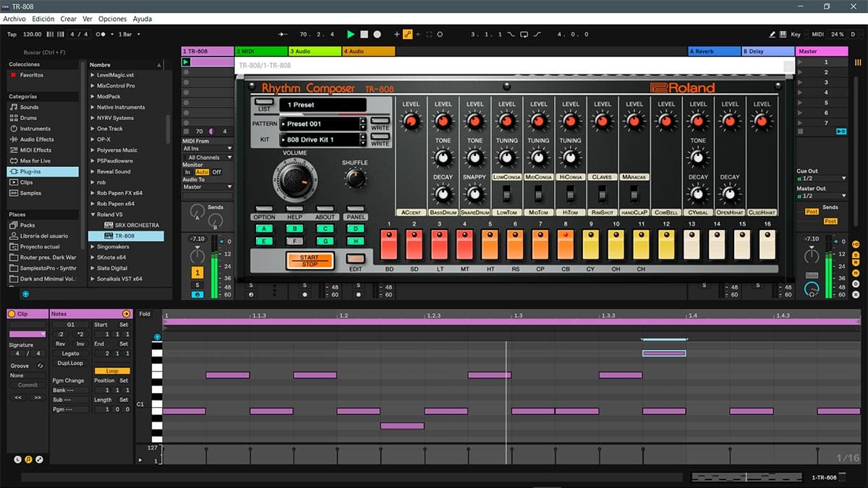Click the EDIT button on TR-808
The image size is (868, 488).
pos(355,259)
